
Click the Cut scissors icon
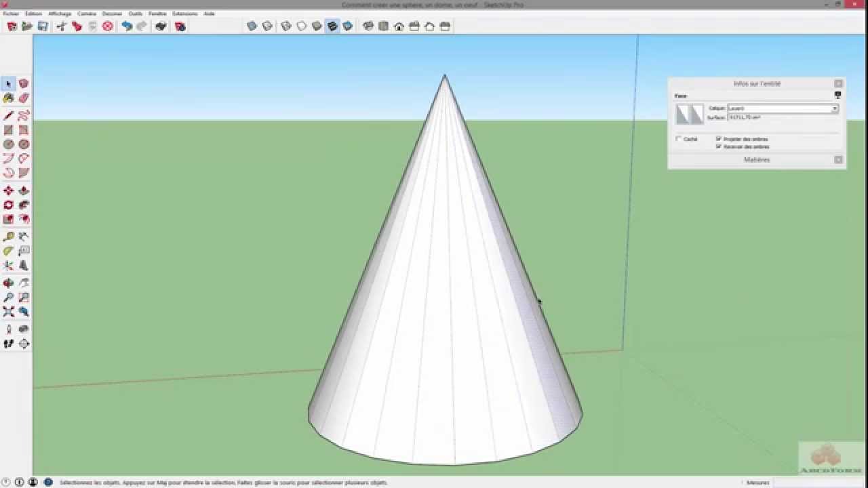coord(61,26)
